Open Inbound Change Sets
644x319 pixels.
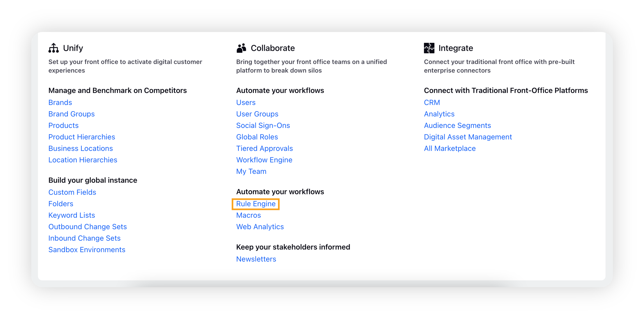pos(85,238)
